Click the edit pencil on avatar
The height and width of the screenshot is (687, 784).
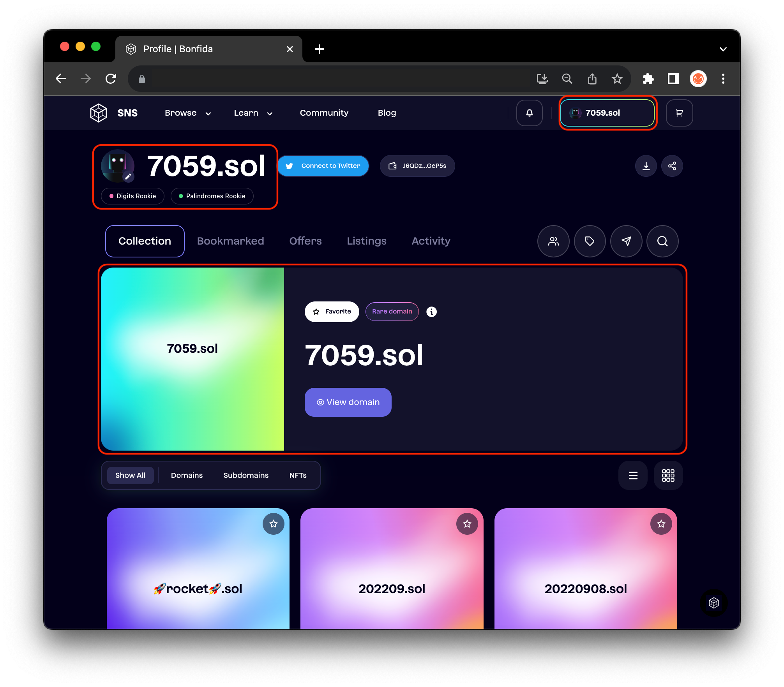[128, 176]
